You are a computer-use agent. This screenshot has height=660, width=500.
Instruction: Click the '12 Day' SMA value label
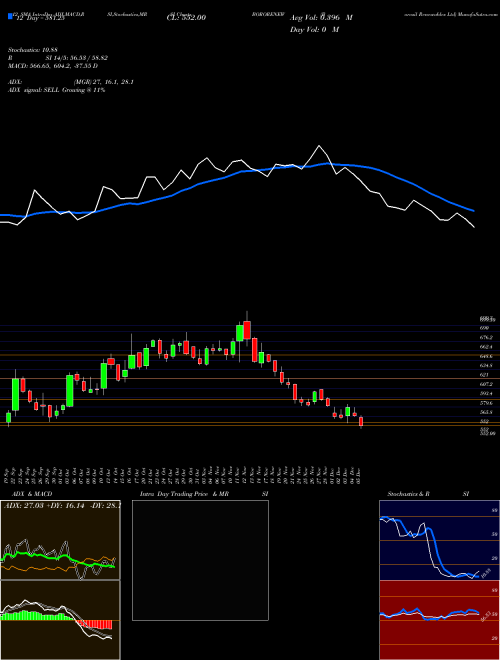point(39,18)
